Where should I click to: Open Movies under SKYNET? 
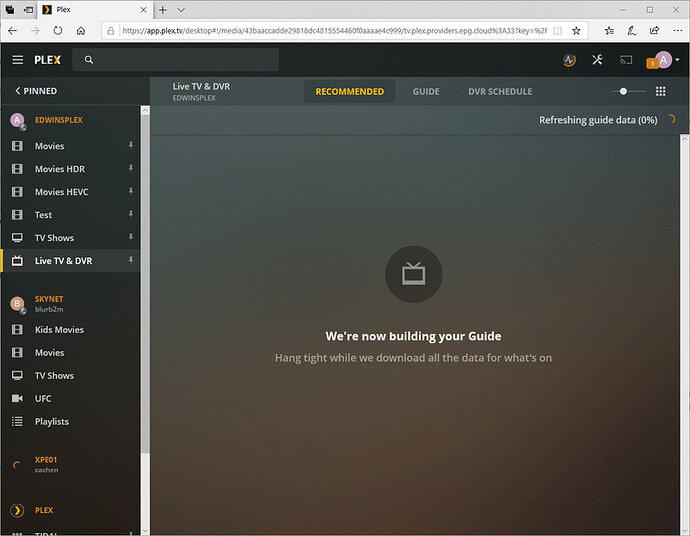[x=49, y=352]
